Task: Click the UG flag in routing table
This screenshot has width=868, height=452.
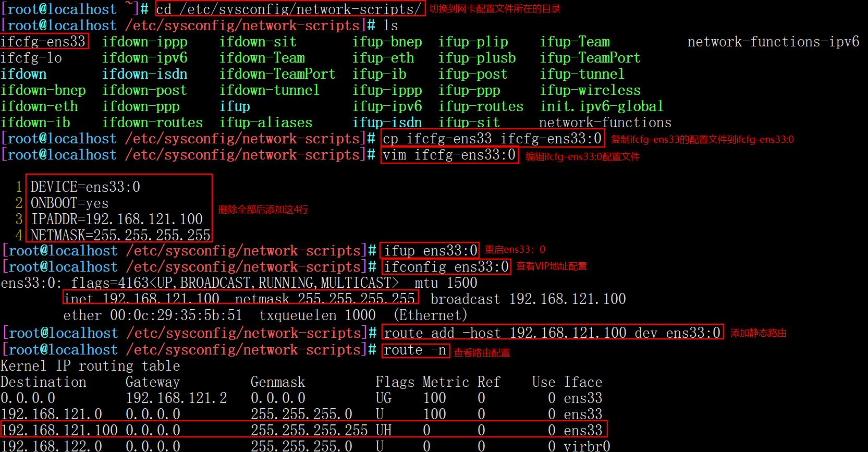Action: 384,398
